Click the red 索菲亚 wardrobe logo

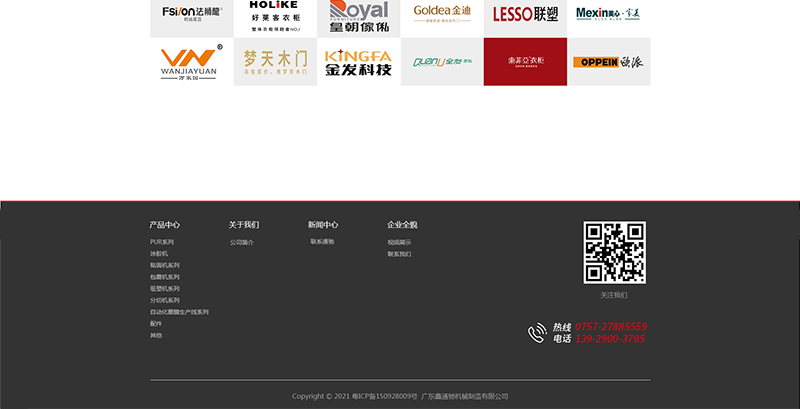525,62
